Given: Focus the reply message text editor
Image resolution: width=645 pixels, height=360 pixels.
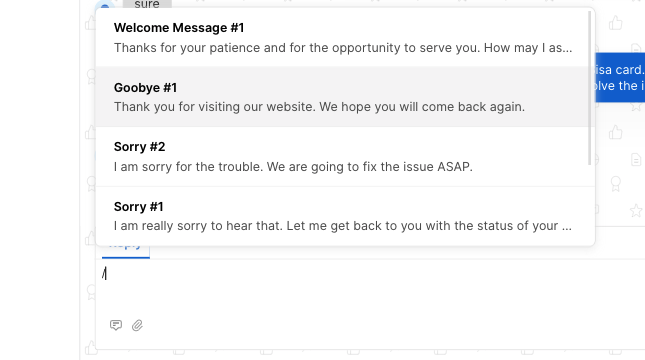Looking at the screenshot, I should (x=370, y=286).
